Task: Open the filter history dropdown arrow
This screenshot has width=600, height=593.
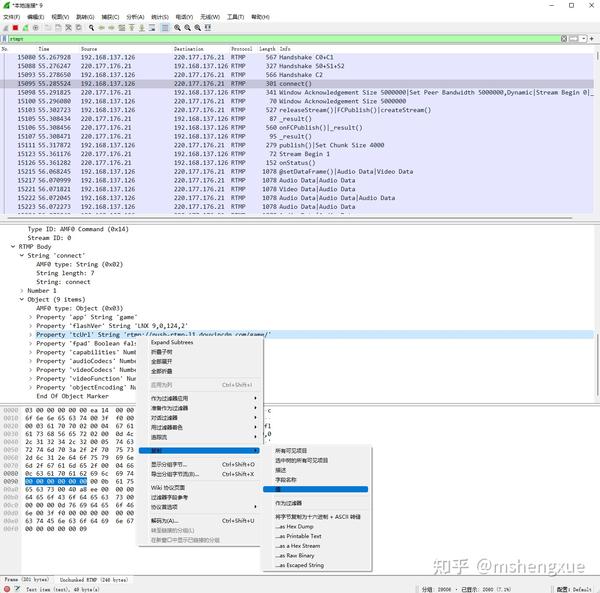Action: pos(584,39)
